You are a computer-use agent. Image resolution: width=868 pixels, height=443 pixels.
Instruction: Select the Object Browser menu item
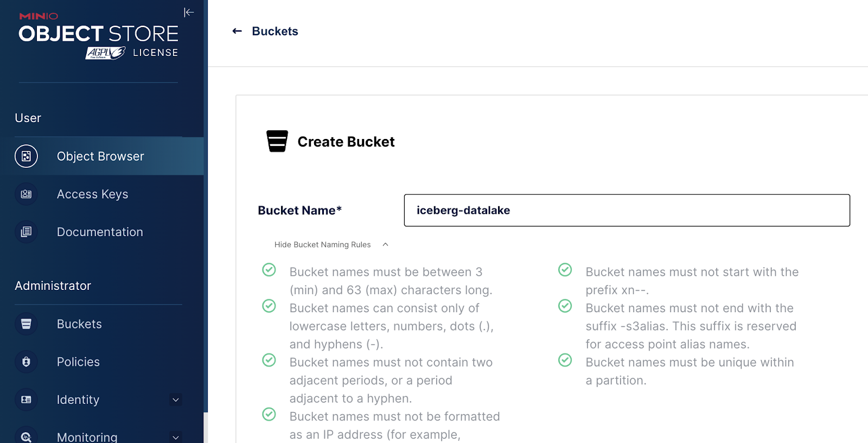[x=100, y=156]
